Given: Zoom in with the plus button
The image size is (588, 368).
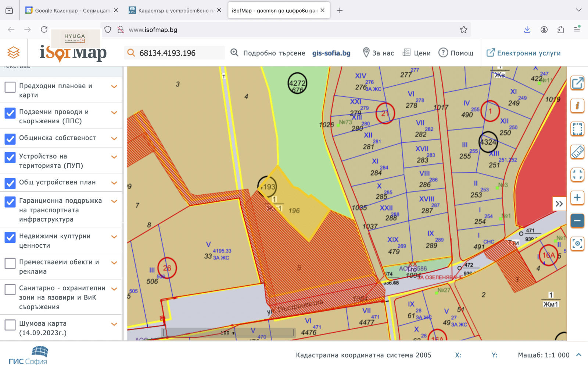Looking at the screenshot, I should 577,198.
